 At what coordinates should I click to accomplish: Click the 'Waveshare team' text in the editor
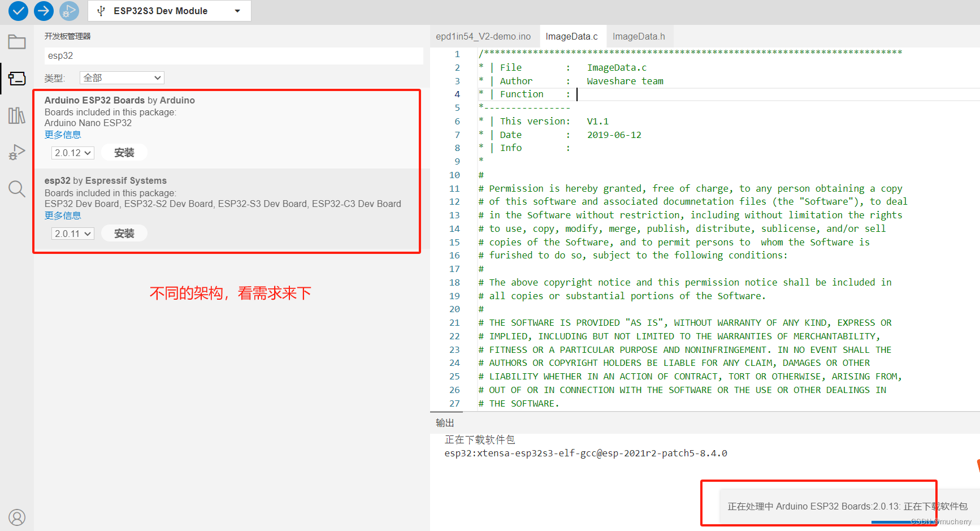625,81
